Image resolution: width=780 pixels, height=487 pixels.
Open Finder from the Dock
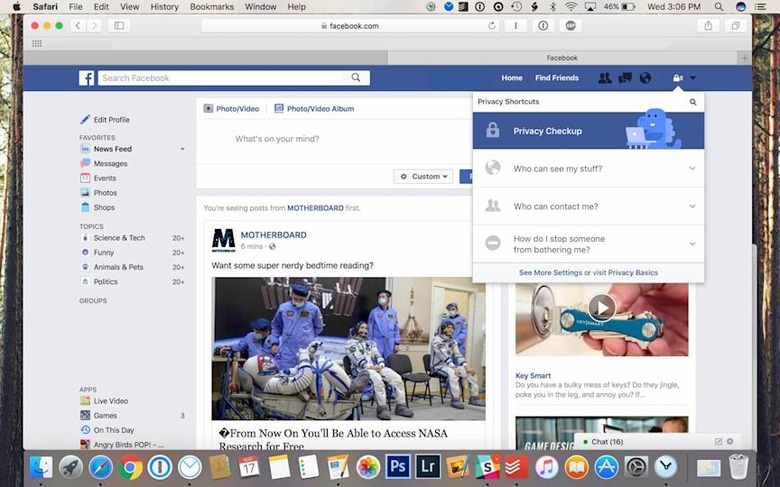coord(41,467)
